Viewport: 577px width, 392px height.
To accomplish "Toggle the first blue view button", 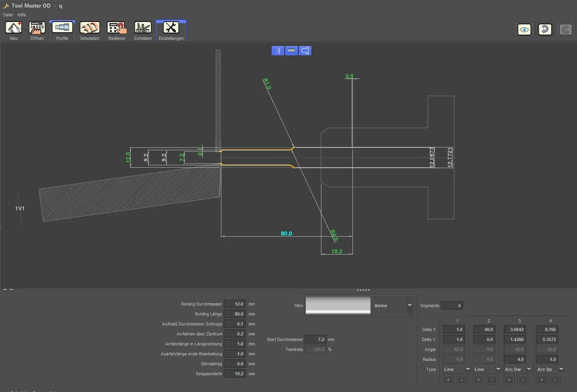I will pos(278,51).
